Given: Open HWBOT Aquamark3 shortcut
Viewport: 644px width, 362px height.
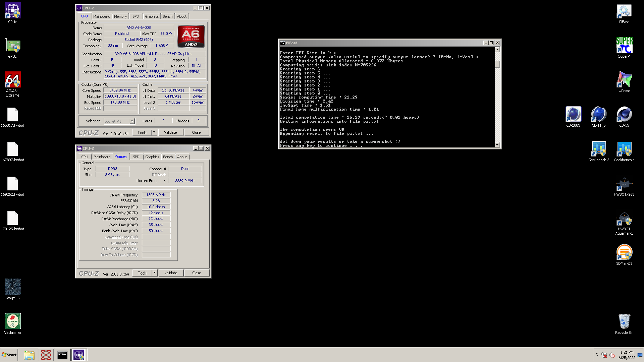Looking at the screenshot, I should [x=624, y=223].
